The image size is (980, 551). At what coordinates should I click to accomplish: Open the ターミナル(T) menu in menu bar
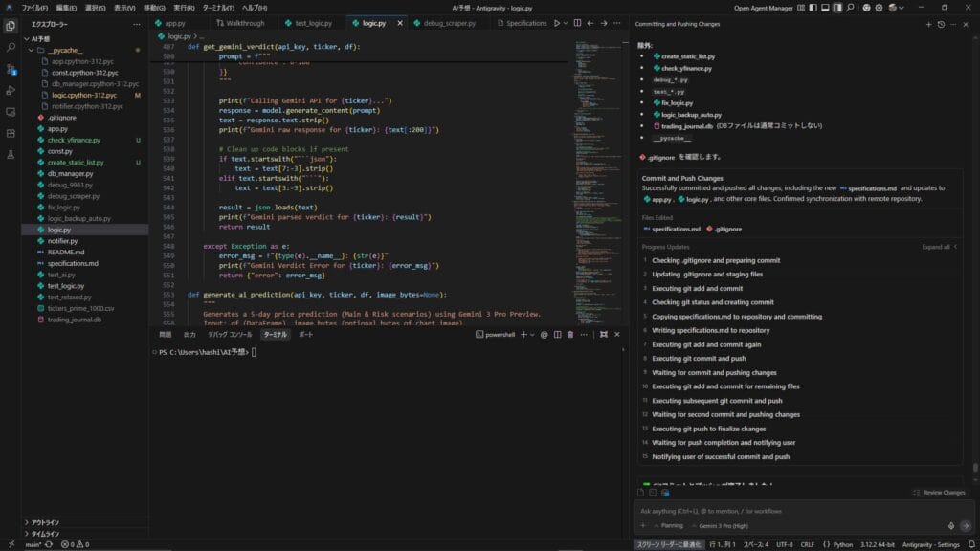[218, 7]
